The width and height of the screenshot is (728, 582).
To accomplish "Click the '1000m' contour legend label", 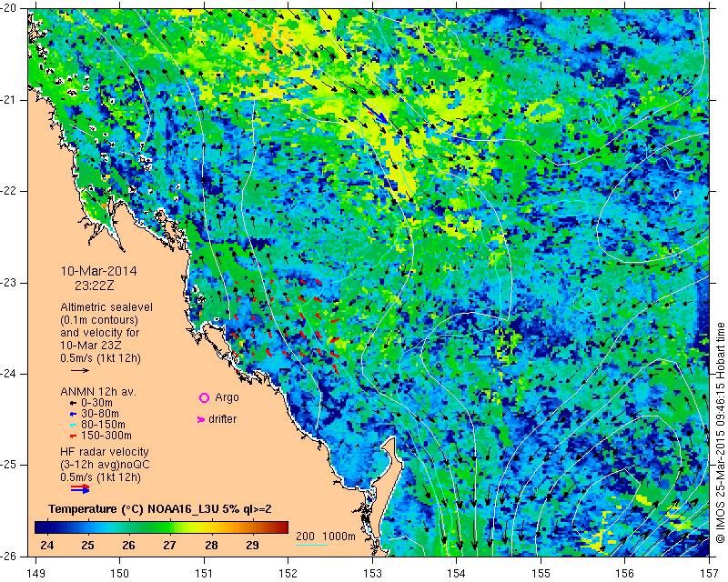I will (x=339, y=537).
